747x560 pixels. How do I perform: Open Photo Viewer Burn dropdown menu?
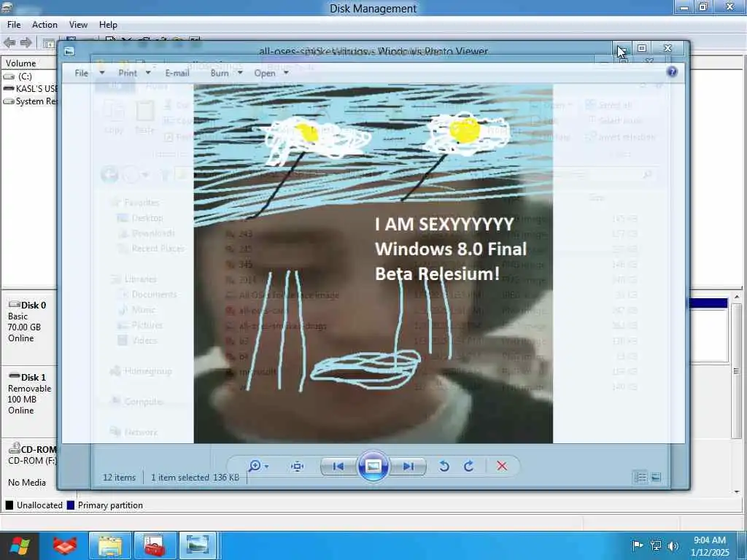coord(226,73)
